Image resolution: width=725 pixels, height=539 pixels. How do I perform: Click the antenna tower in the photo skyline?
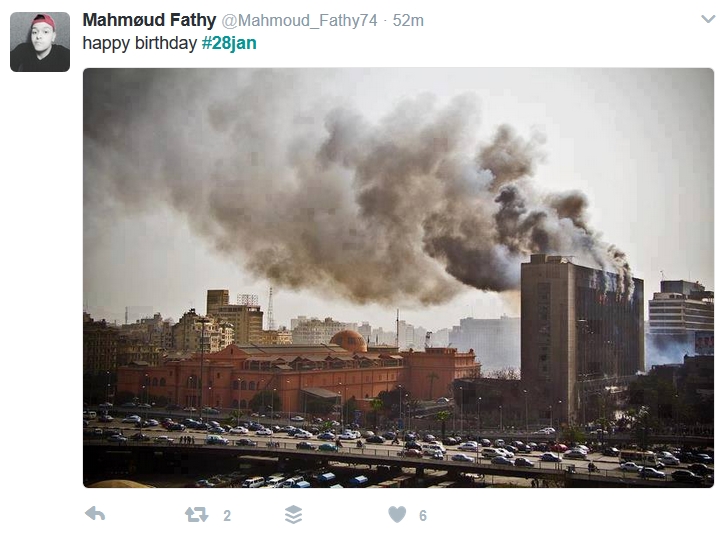270,308
